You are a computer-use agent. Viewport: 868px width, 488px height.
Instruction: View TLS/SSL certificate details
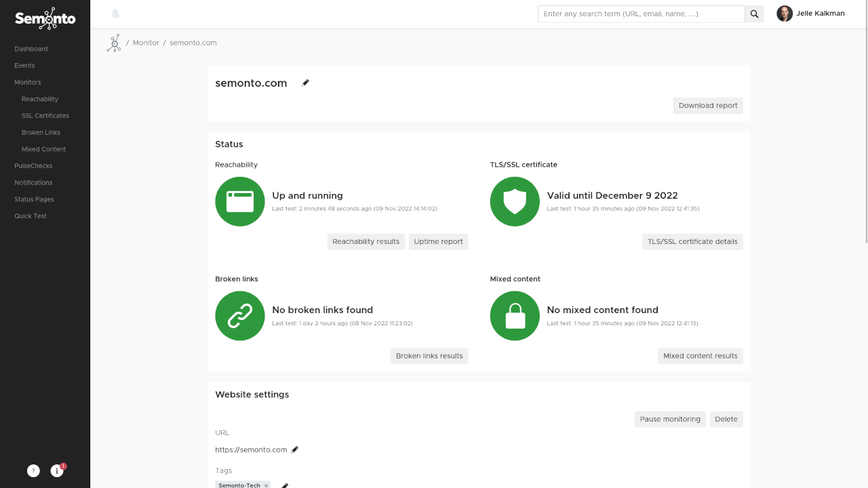pos(692,242)
